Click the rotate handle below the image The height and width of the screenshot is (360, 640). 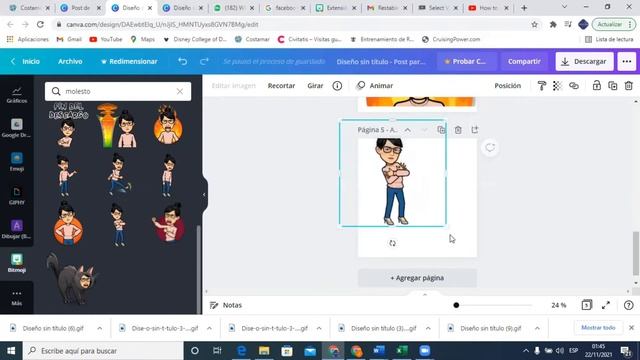tap(392, 243)
